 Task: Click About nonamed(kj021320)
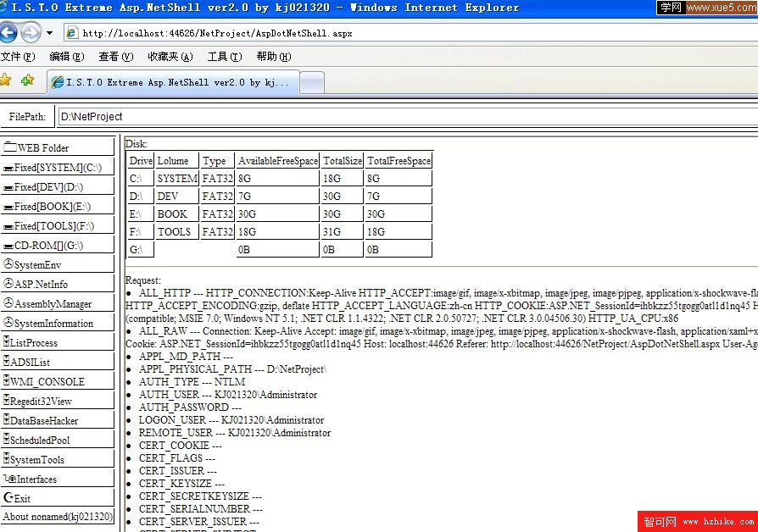click(58, 517)
